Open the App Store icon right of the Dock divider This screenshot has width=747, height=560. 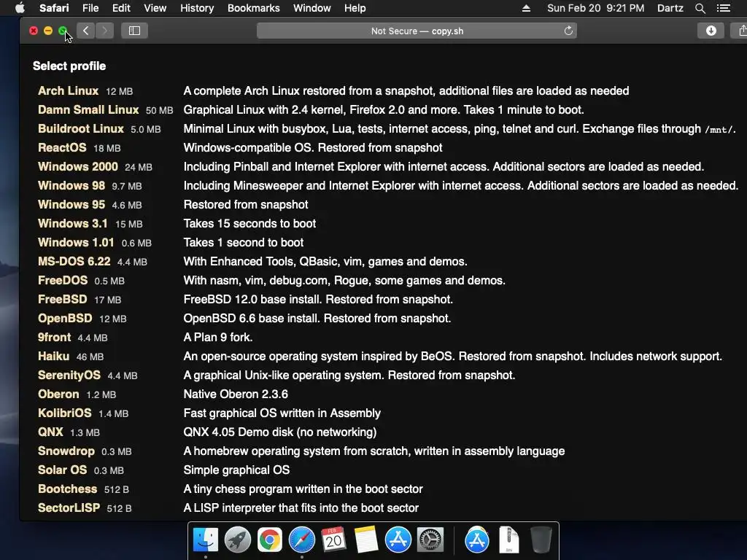tap(477, 540)
